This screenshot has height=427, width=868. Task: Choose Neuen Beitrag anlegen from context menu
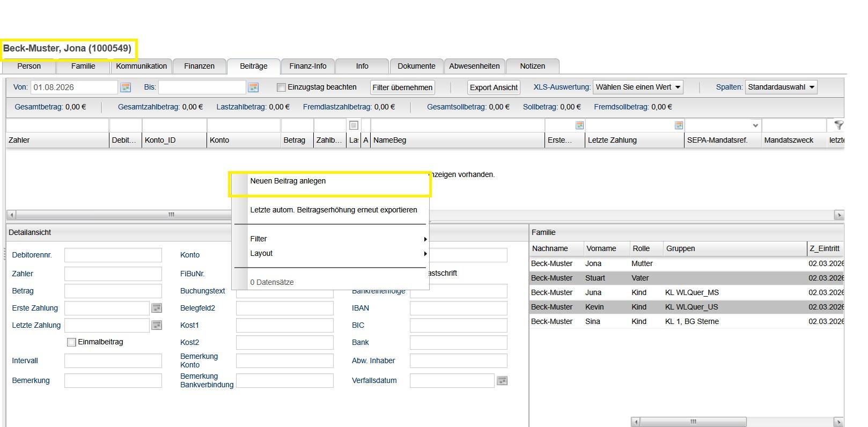330,181
